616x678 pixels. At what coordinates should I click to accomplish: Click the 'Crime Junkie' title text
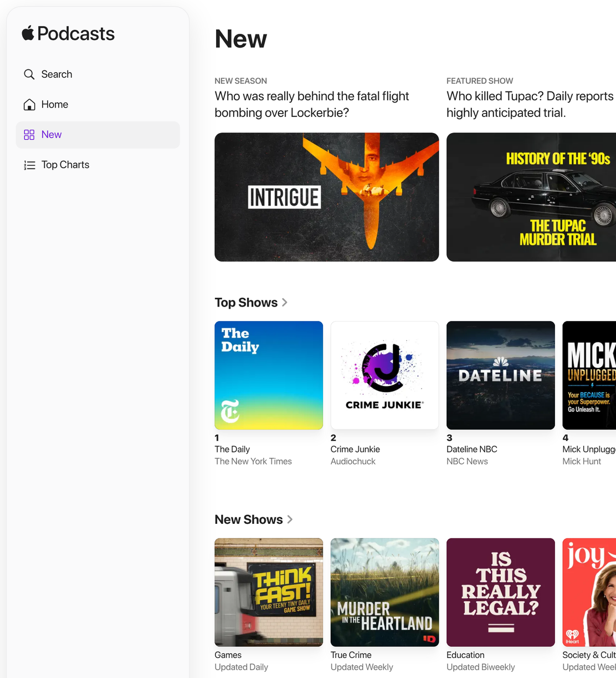click(x=355, y=449)
